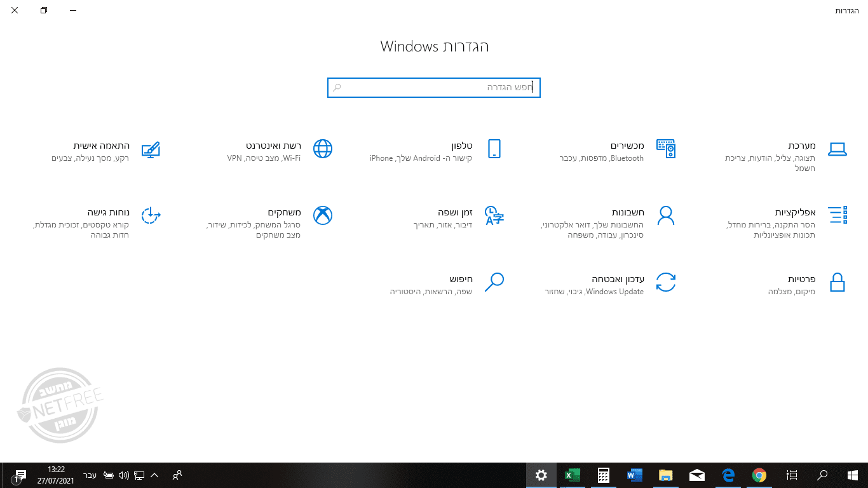Click the חפש הגדרה search field
The height and width of the screenshot is (488, 868).
pyautogui.click(x=434, y=88)
